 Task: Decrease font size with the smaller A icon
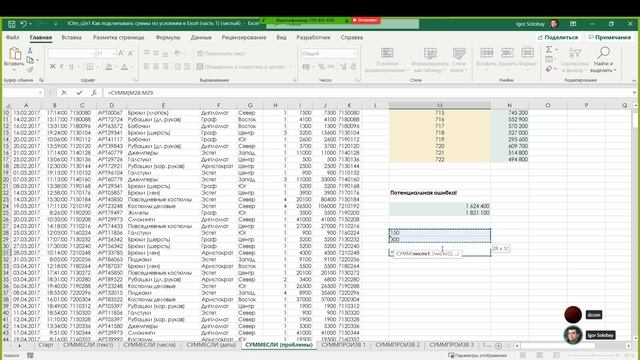tap(131, 53)
